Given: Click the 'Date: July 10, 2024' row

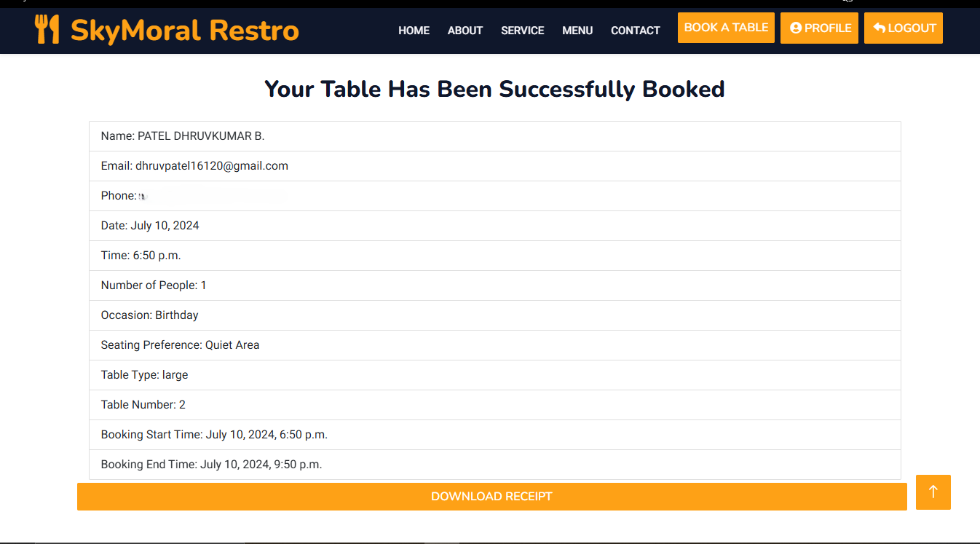Looking at the screenshot, I should [495, 226].
